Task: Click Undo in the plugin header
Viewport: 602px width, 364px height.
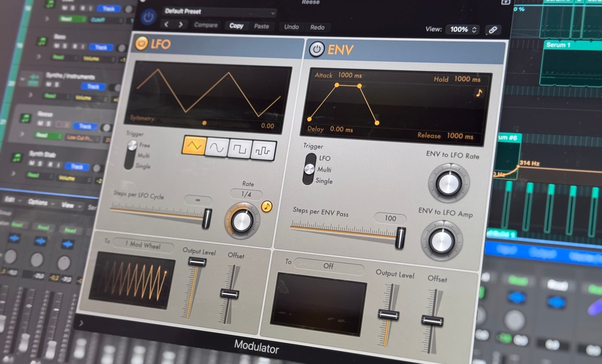Action: [291, 27]
